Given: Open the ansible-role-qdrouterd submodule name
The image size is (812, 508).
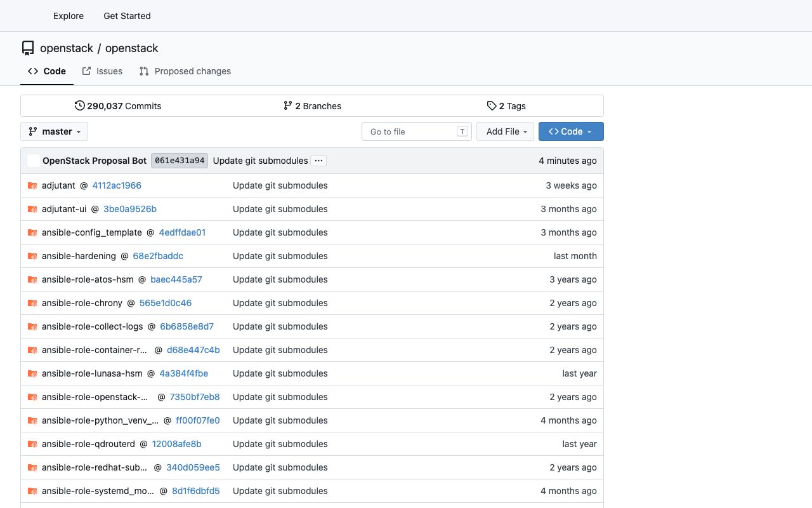Looking at the screenshot, I should (88, 444).
